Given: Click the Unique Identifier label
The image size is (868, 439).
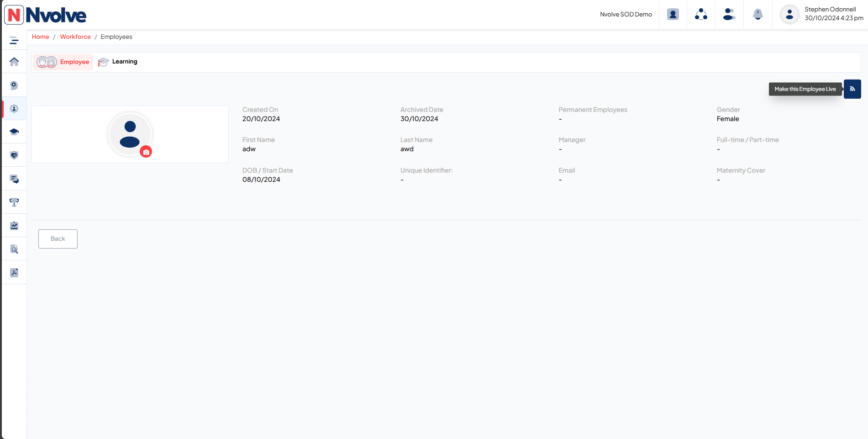Looking at the screenshot, I should (x=426, y=170).
